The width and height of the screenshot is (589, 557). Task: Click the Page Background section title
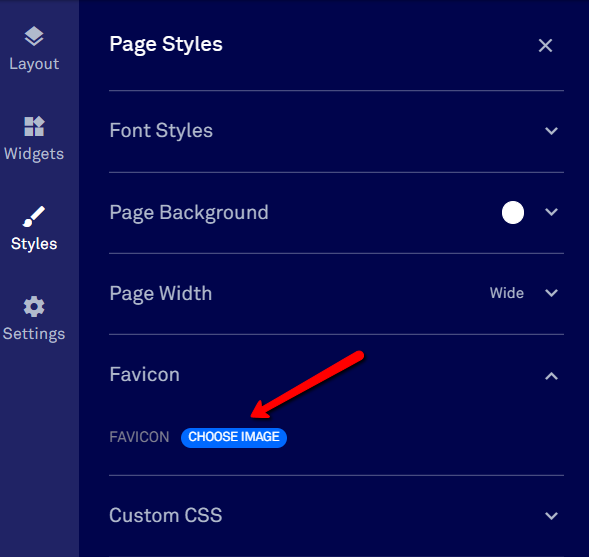click(189, 213)
